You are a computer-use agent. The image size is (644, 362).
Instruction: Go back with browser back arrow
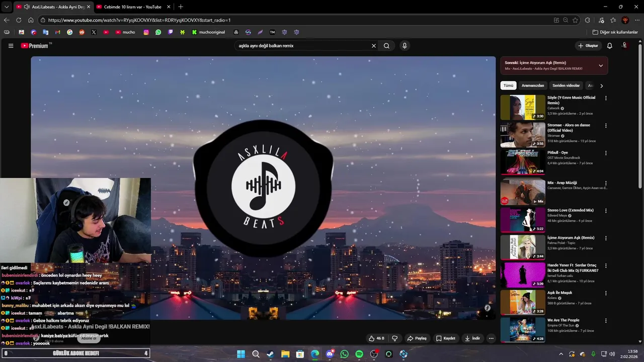[x=7, y=20]
